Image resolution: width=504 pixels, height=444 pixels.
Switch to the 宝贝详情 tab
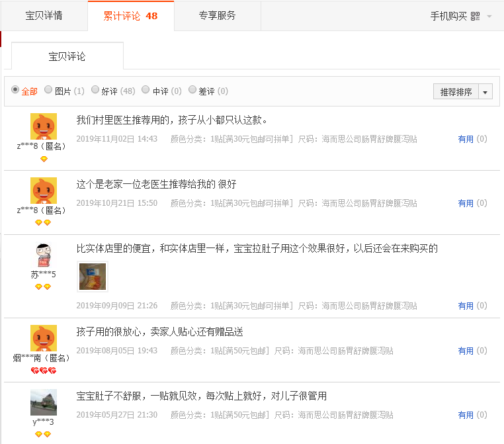pos(44,16)
